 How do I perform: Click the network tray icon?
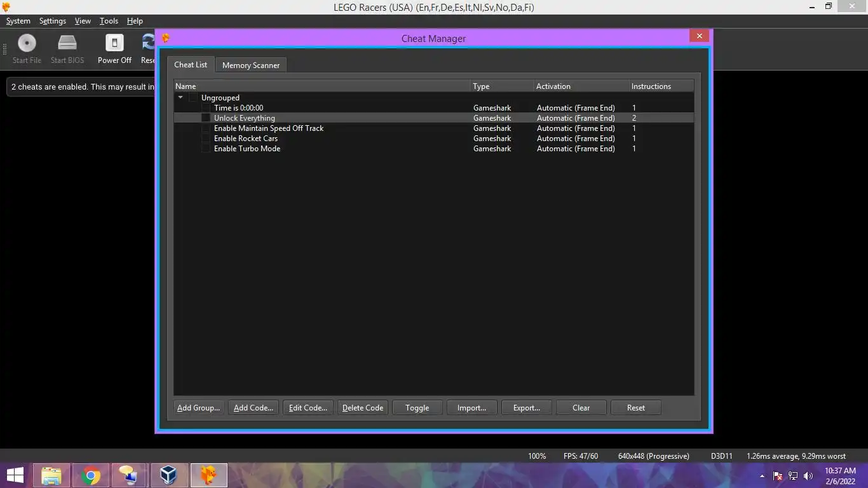point(793,476)
